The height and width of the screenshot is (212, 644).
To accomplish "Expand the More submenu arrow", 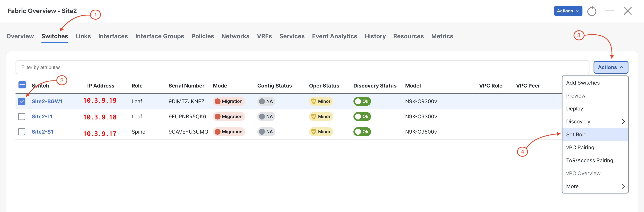I will pyautogui.click(x=623, y=186).
